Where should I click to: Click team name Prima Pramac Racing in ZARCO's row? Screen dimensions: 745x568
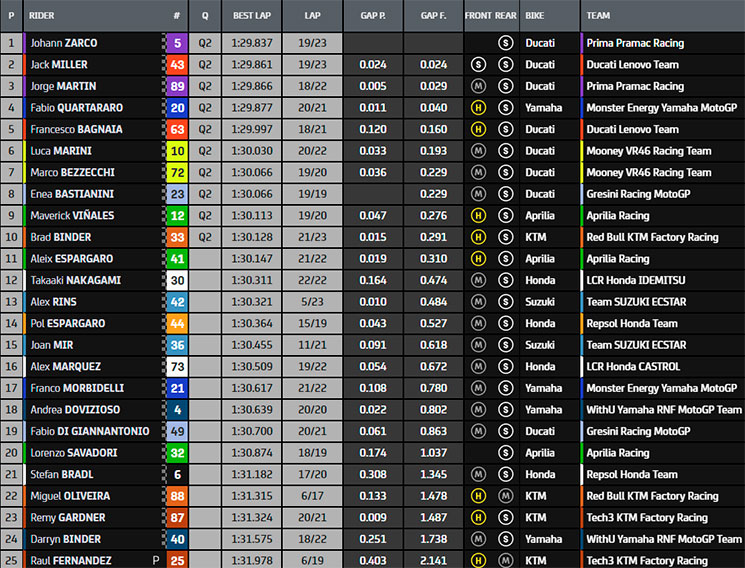[635, 43]
